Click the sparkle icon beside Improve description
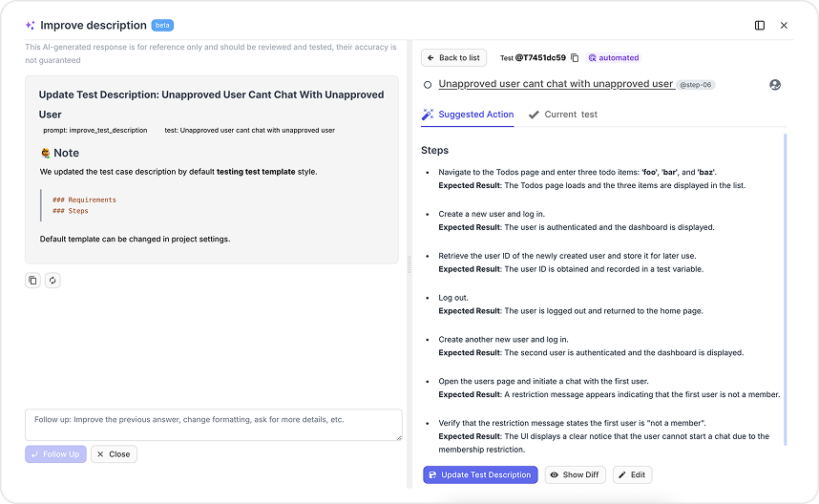 coord(30,26)
